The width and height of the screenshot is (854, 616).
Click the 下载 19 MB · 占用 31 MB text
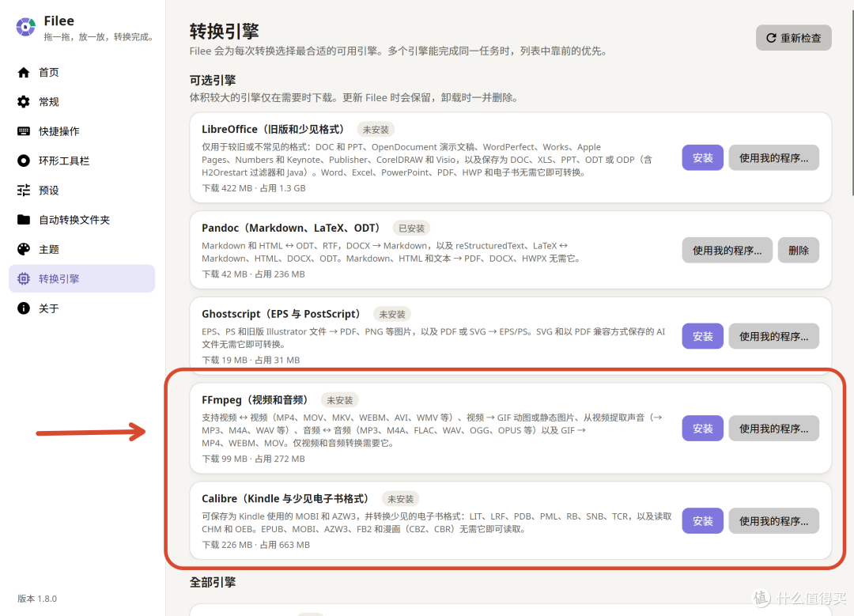click(251, 360)
